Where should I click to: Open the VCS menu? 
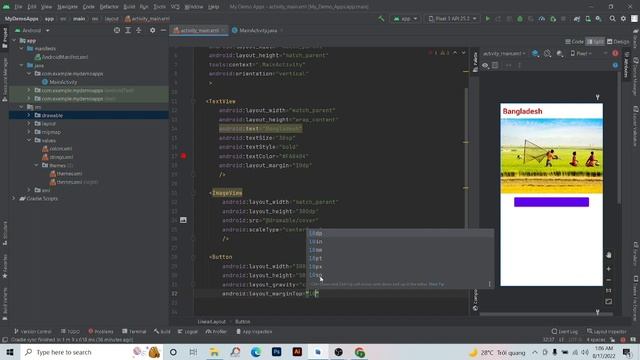click(x=175, y=7)
